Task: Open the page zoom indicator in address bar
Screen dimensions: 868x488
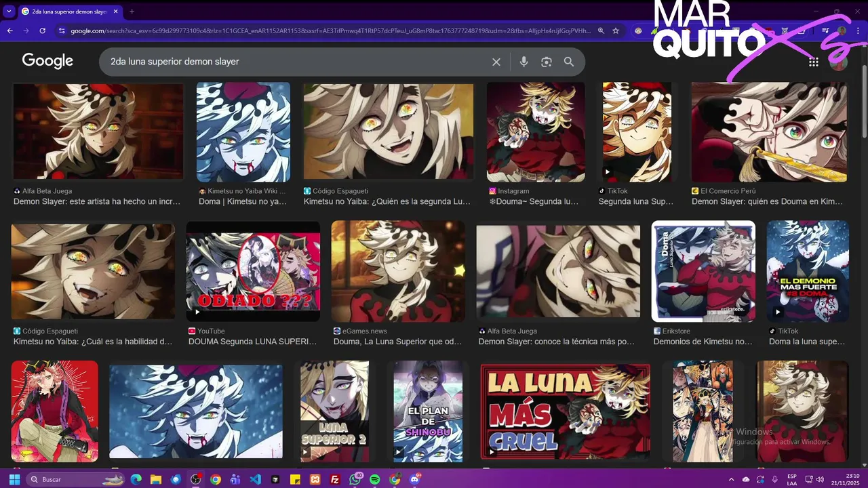Action: (x=601, y=30)
